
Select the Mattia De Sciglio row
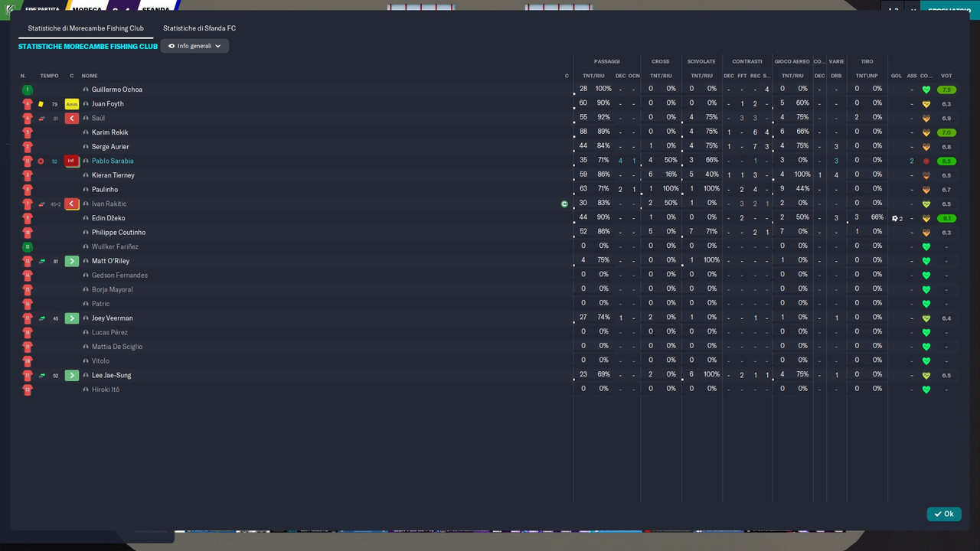coord(490,347)
